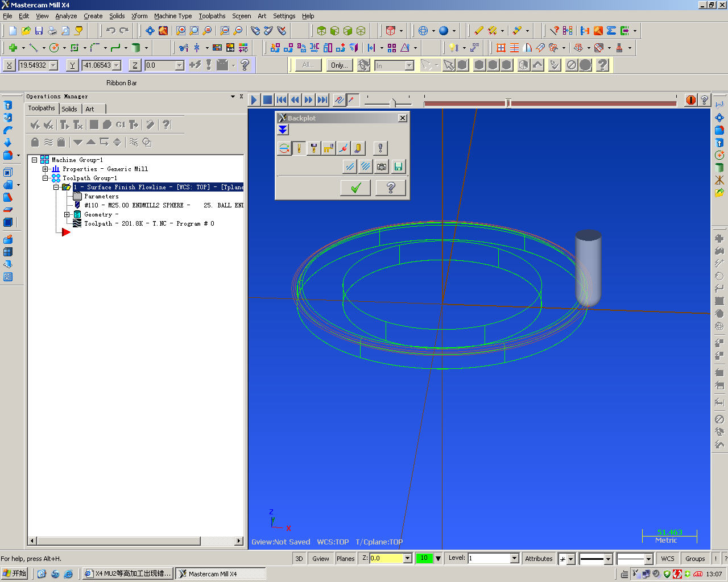Open the X coordinate dropdown
The height and width of the screenshot is (582, 728).
[x=53, y=65]
